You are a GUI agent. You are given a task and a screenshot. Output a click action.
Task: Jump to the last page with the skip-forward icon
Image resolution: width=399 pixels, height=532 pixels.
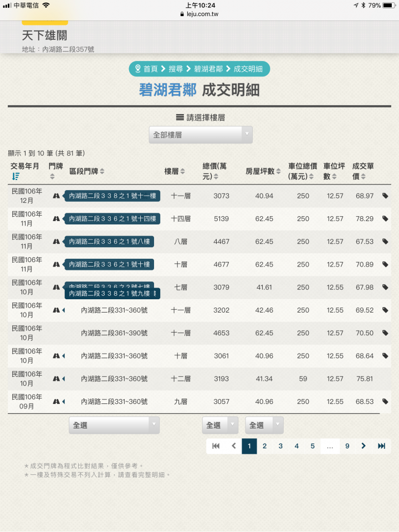pos(382,446)
